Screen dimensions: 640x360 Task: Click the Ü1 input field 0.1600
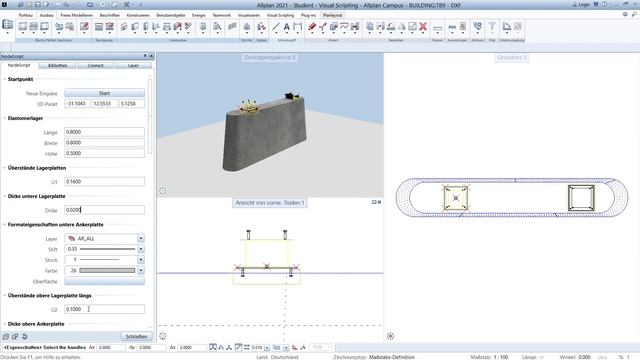pos(104,181)
